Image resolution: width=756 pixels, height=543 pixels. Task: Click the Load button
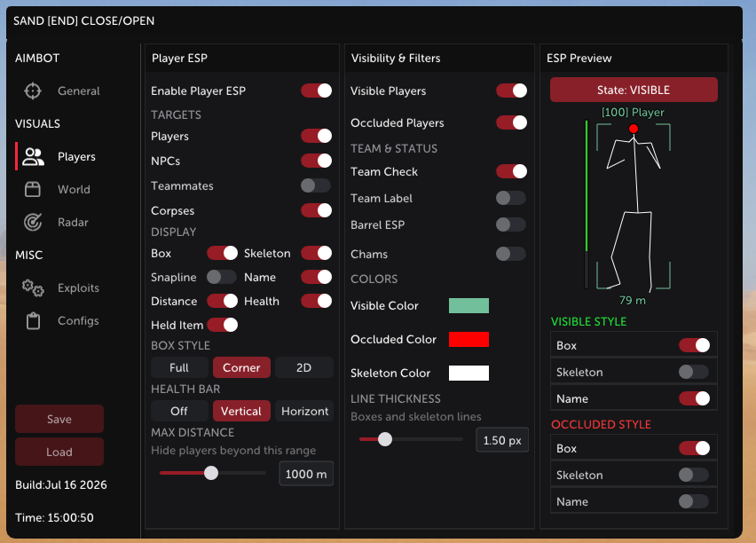(59, 452)
